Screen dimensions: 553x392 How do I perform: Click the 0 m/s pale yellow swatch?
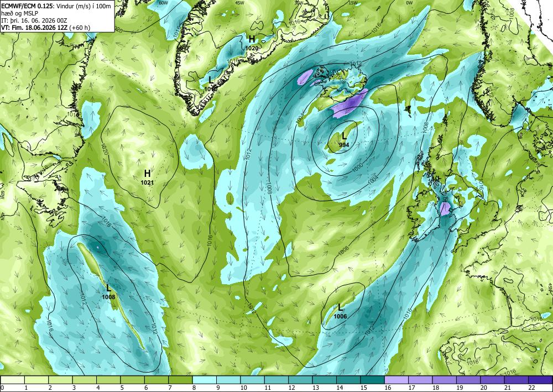(x=12, y=380)
